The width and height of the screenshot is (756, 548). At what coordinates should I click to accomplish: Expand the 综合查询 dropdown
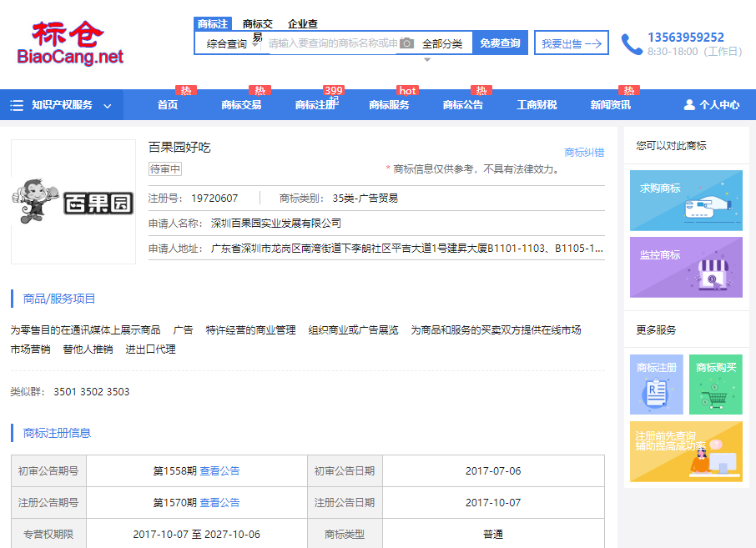coord(233,44)
